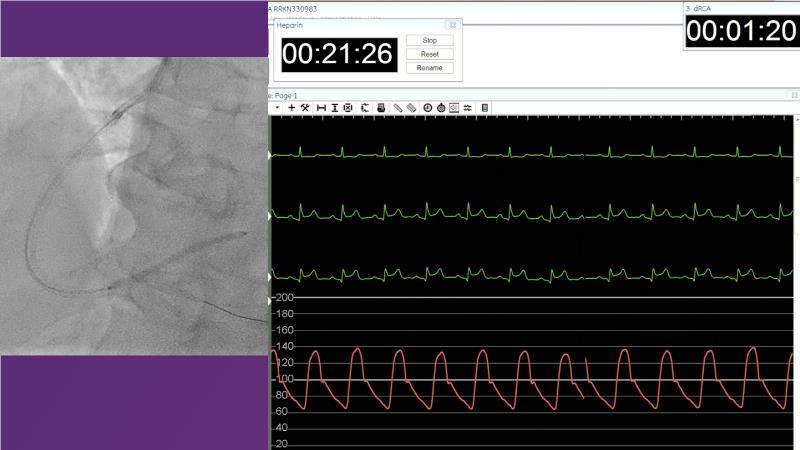Click the sliders adjust icon in toolbar
This screenshot has width=800, height=450.
coord(466,107)
